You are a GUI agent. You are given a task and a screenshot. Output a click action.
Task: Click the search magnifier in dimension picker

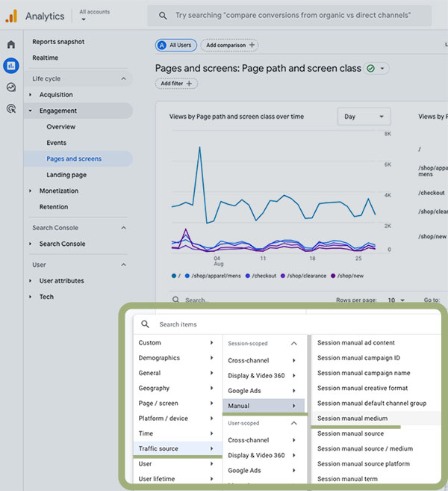[x=146, y=324]
